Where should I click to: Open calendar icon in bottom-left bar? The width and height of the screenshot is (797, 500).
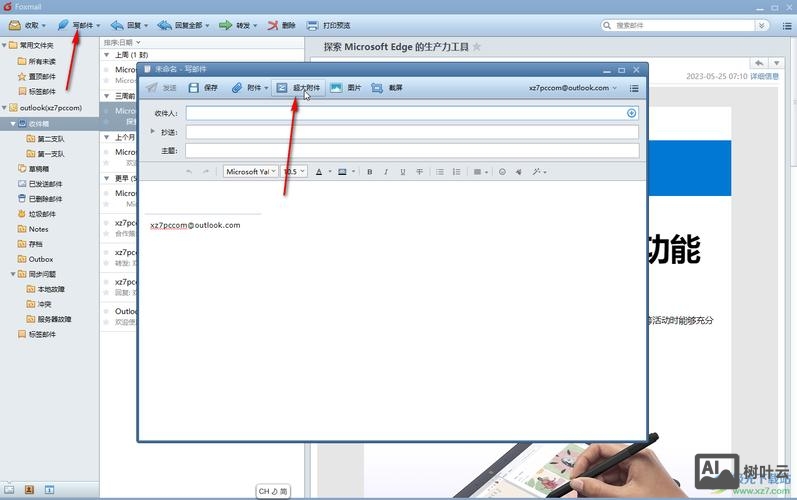49,489
